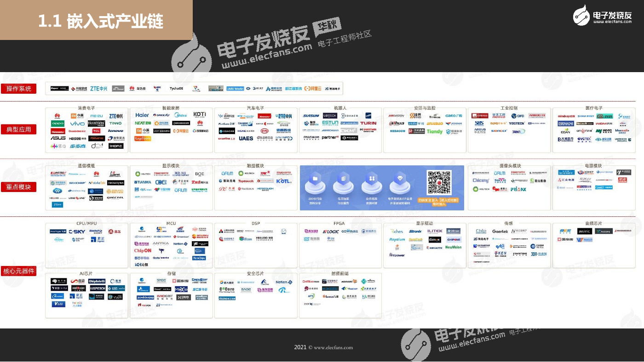Click the Goertek logo under sensors
Screen dimensions: 644x362
pos(500,232)
